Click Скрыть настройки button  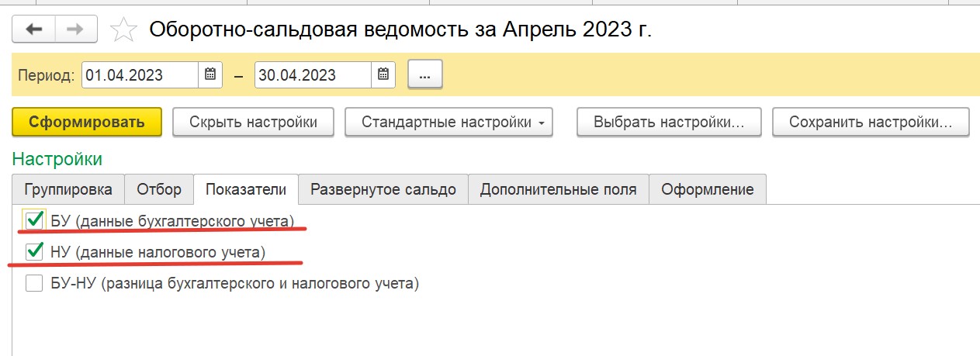point(253,122)
